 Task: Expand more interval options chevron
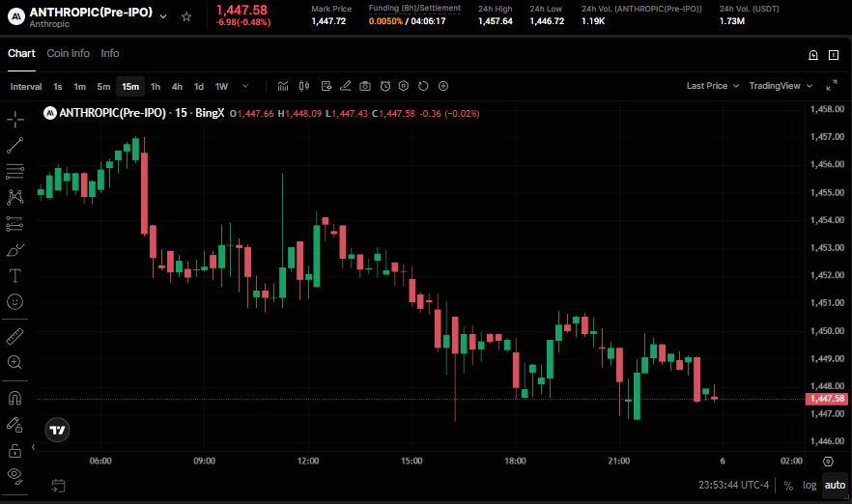(x=245, y=86)
